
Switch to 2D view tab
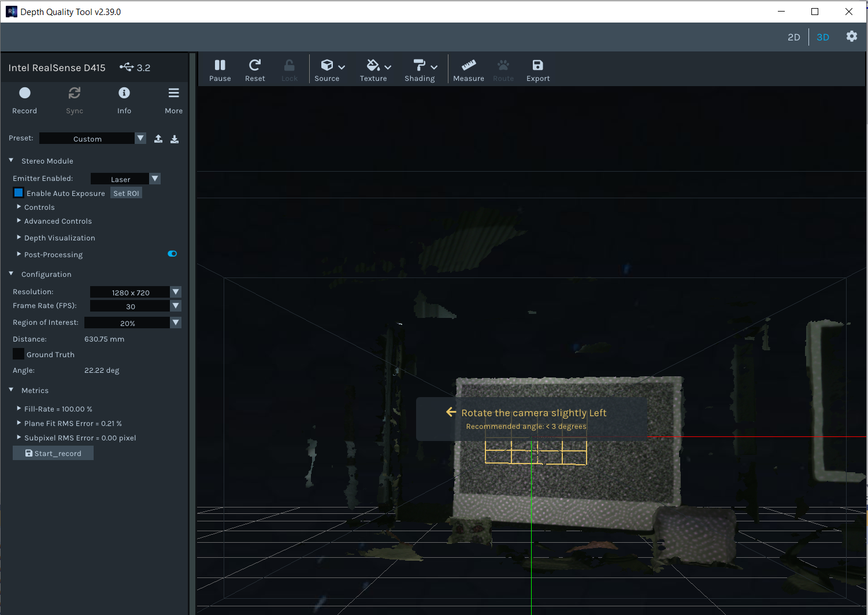point(793,37)
